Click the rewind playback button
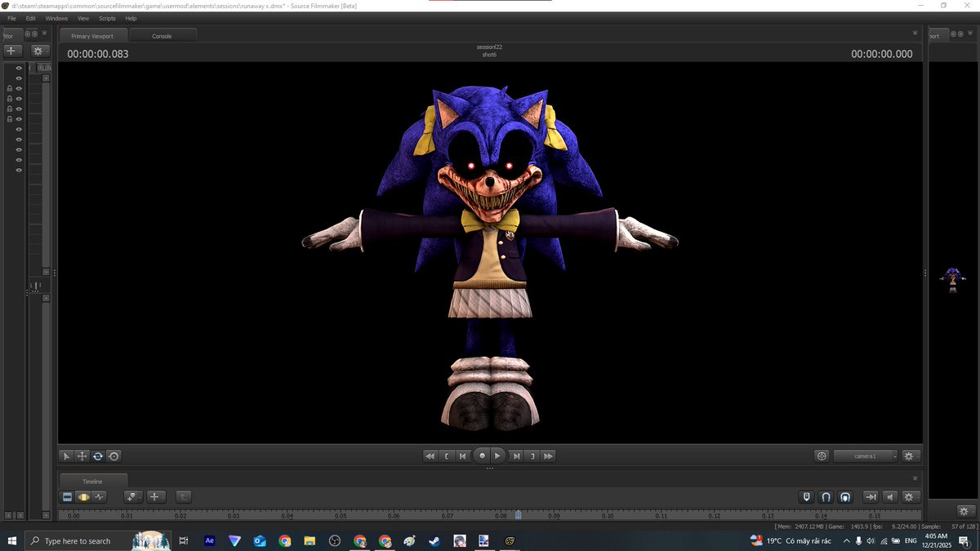Viewport: 980px width, 551px height. [430, 456]
